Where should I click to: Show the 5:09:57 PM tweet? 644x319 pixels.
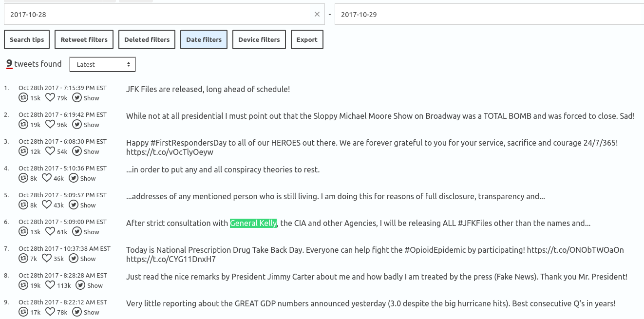88,206
